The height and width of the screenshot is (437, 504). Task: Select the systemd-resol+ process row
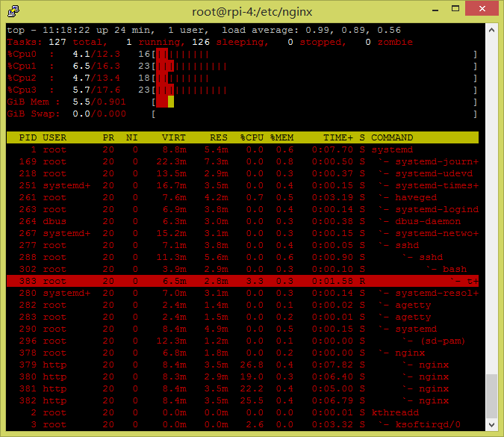pos(243,293)
